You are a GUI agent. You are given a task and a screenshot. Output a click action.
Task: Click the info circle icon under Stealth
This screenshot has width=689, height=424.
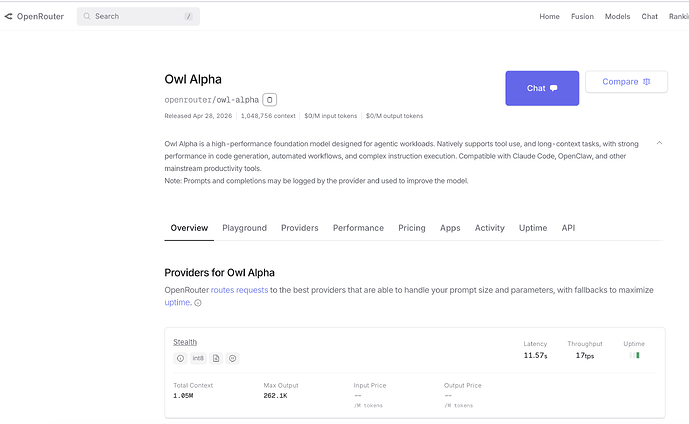pyautogui.click(x=180, y=358)
